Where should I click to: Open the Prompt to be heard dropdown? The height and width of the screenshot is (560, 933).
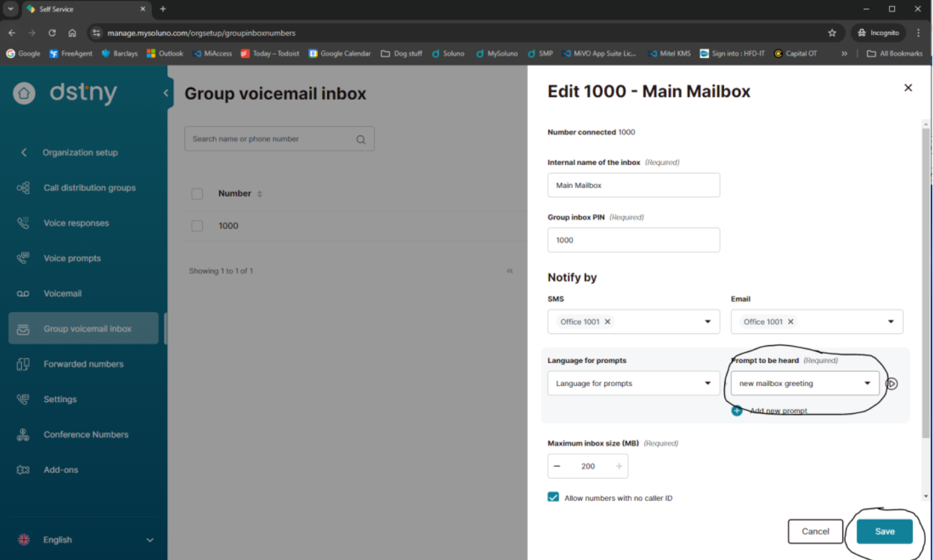pyautogui.click(x=805, y=383)
